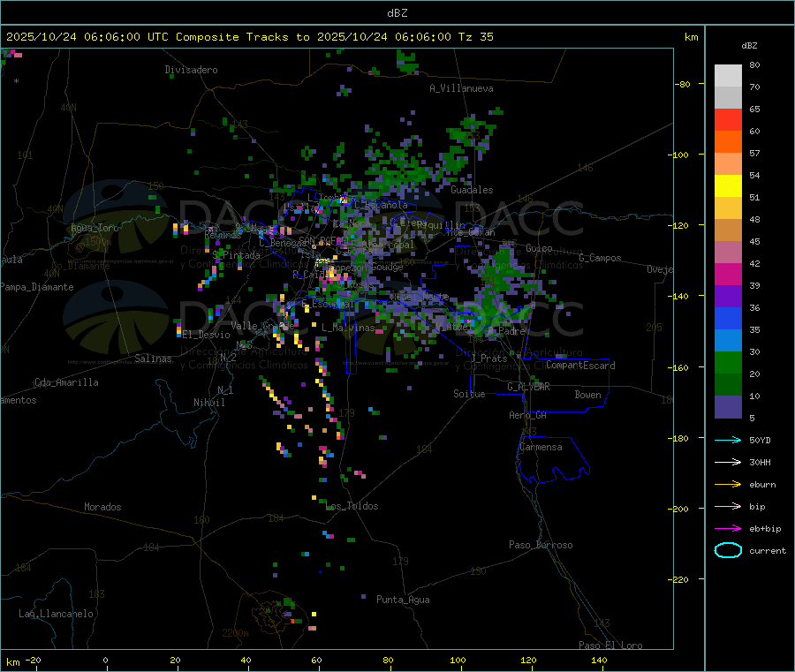Image resolution: width=795 pixels, height=672 pixels.
Task: Select the 5-10 dBZ purple swatch
Action: click(x=728, y=407)
